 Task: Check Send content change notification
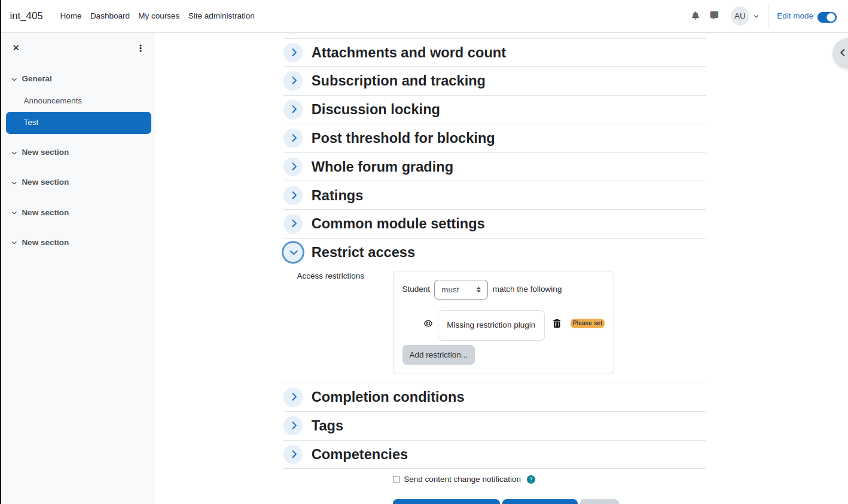pyautogui.click(x=396, y=479)
